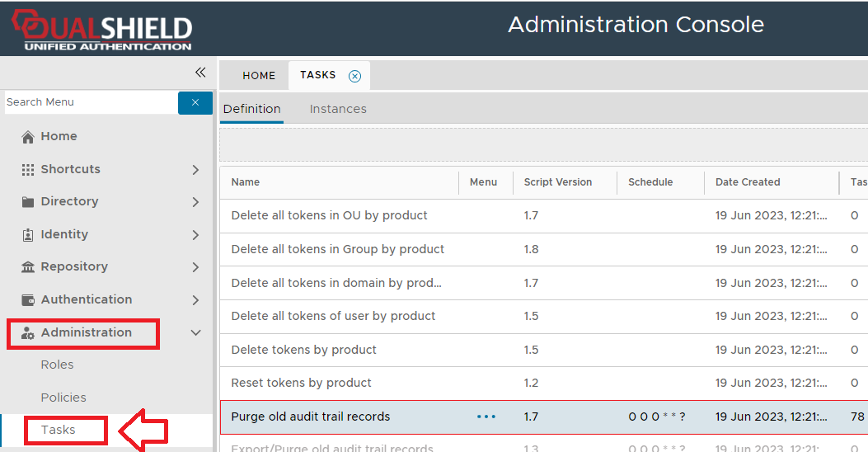868x452 pixels.
Task: Clear the Search Menu field with X button
Action: [x=195, y=102]
